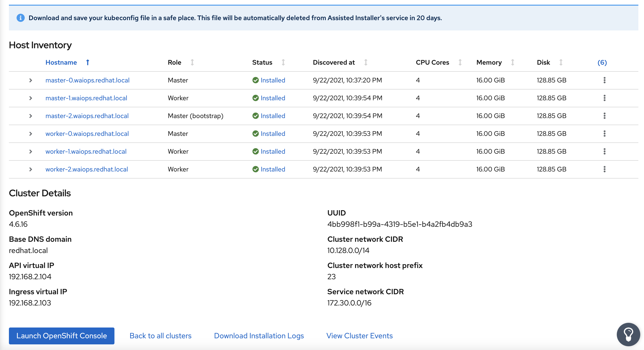Open the Installed status for worker-2
644x350 pixels.
coord(273,169)
